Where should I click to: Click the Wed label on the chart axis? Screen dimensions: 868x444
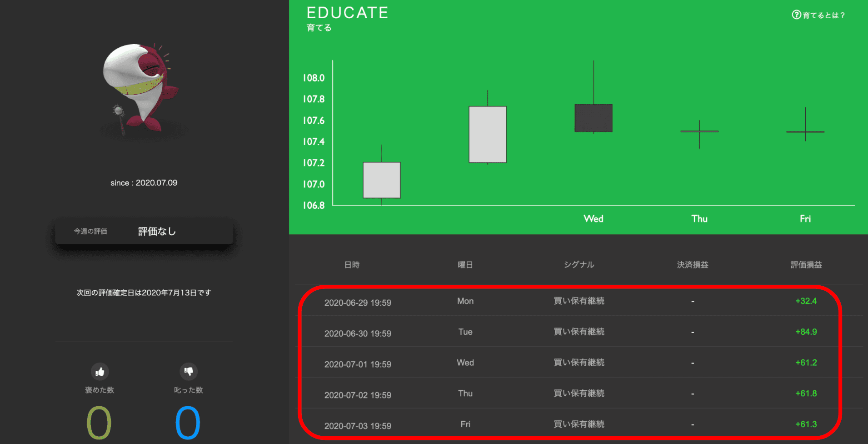coord(594,219)
